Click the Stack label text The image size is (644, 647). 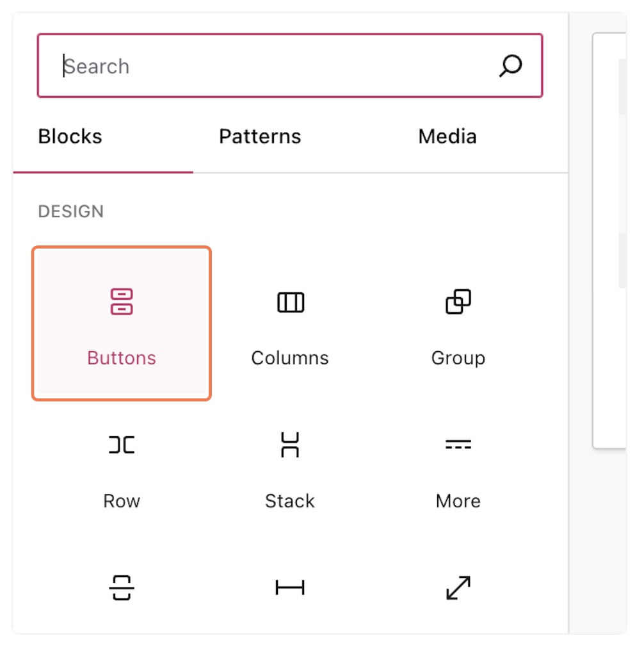290,500
